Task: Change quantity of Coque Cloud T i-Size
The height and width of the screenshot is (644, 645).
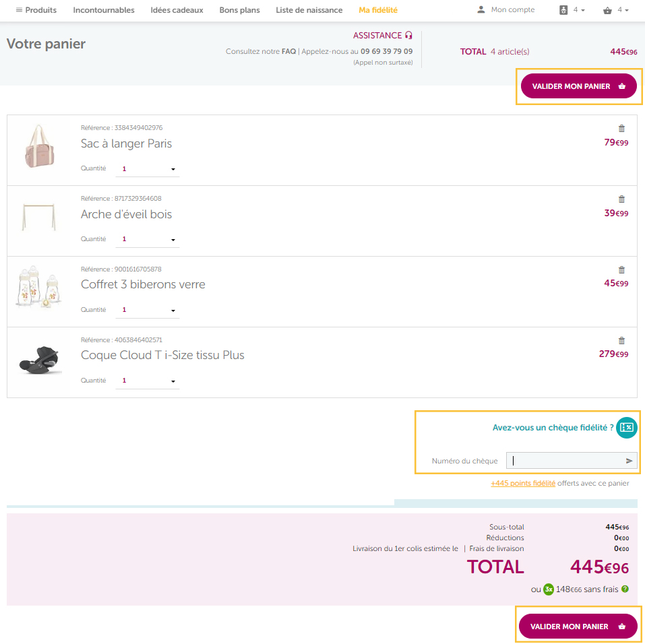Action: (147, 381)
